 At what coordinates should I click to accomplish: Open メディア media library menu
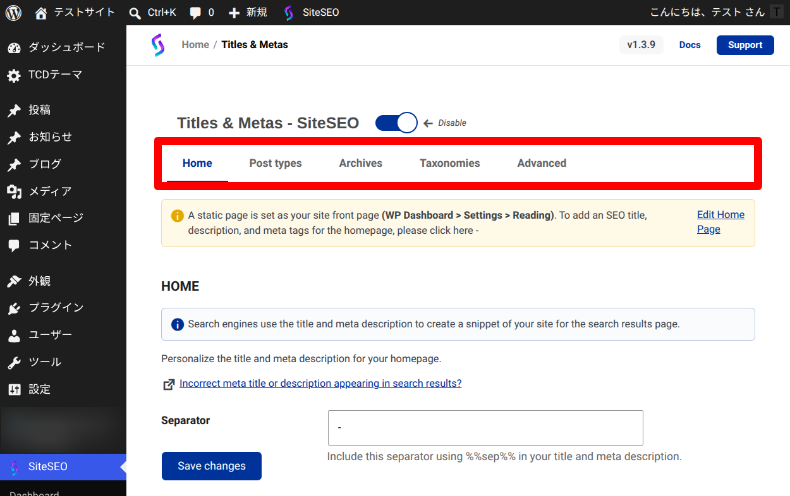[63, 191]
